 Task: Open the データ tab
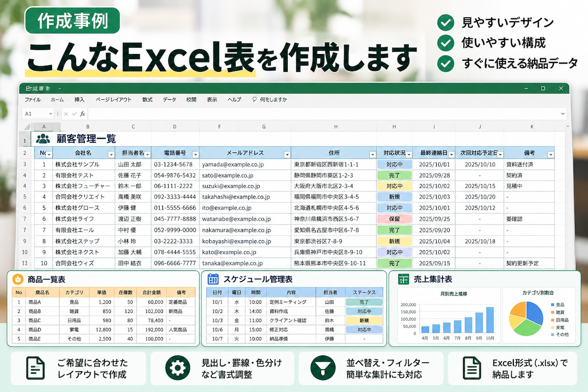pyautogui.click(x=170, y=100)
